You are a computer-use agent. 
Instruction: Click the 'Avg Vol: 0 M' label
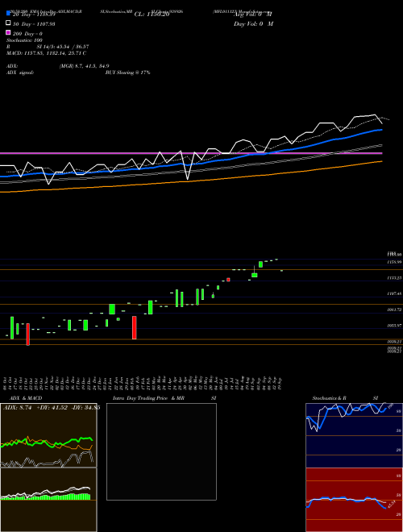point(253,15)
